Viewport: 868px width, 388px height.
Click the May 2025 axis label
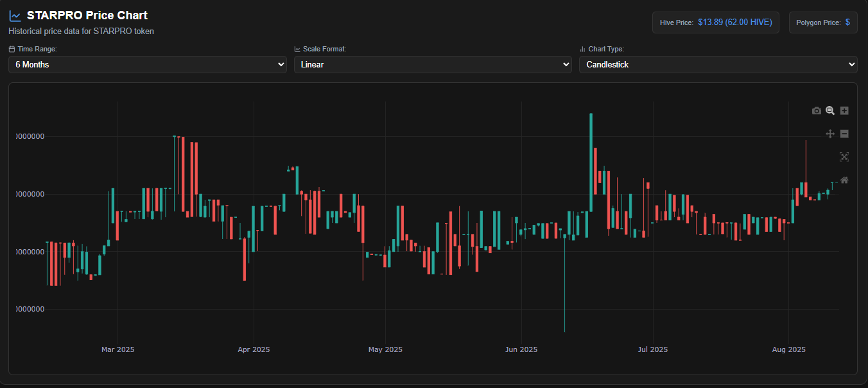[x=385, y=349]
